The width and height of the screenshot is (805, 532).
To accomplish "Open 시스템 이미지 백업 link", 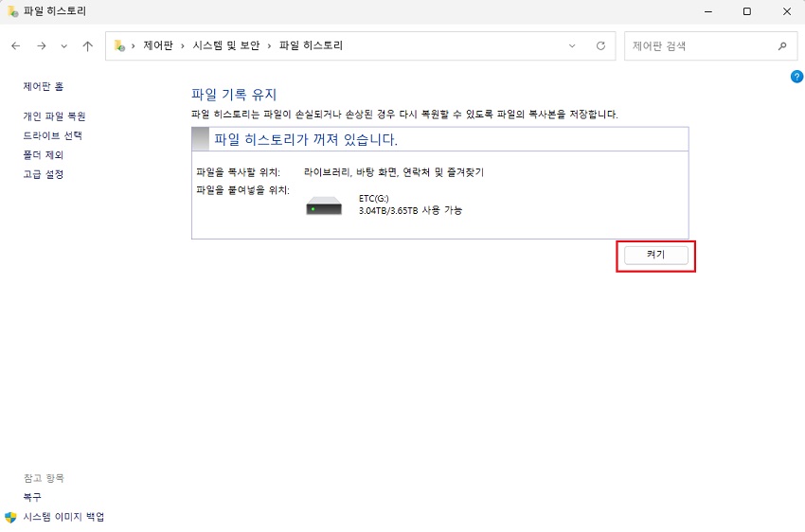I will coord(63,517).
